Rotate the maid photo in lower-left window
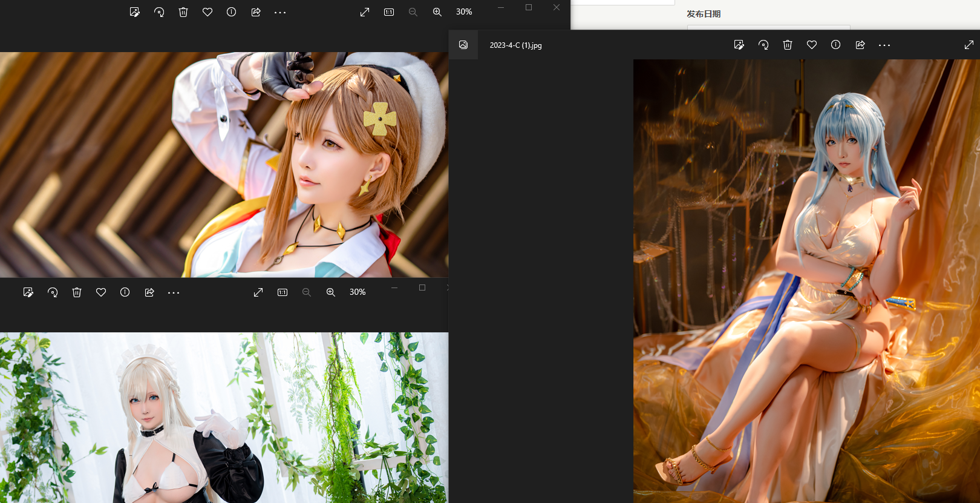The height and width of the screenshot is (503, 980). click(x=53, y=292)
